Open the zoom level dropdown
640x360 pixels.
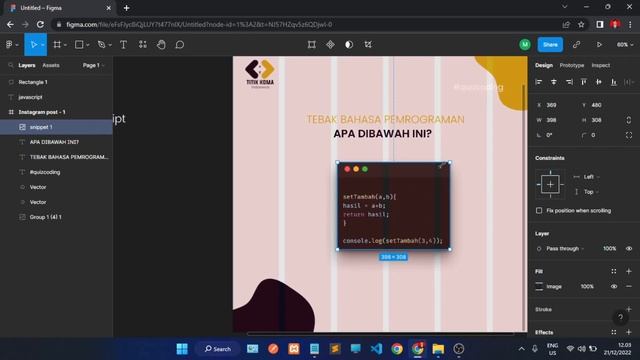[x=625, y=44]
